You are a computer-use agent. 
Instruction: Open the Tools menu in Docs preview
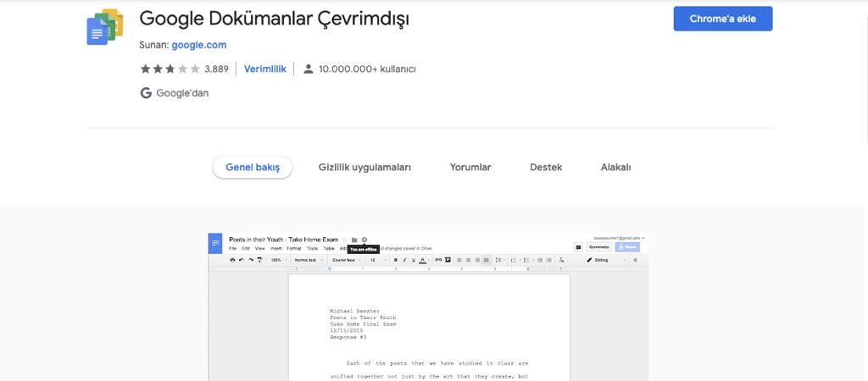tap(312, 249)
